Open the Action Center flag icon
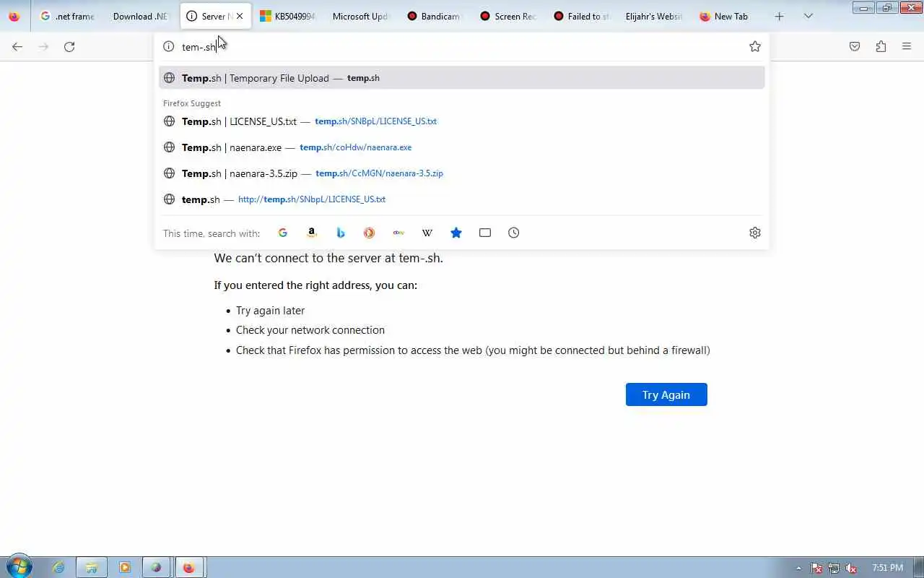Screen dimensions: 924x578 pos(816,568)
